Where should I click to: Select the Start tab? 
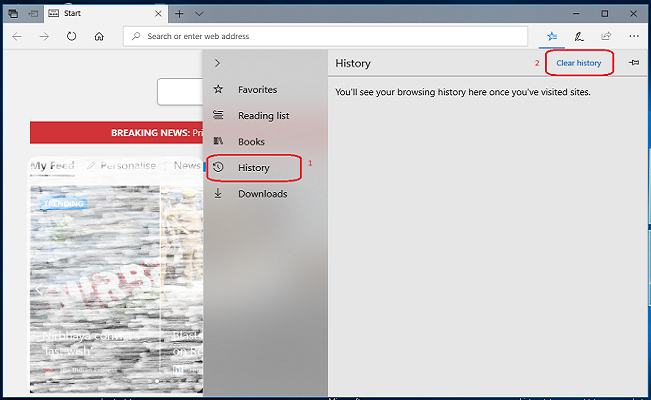105,13
